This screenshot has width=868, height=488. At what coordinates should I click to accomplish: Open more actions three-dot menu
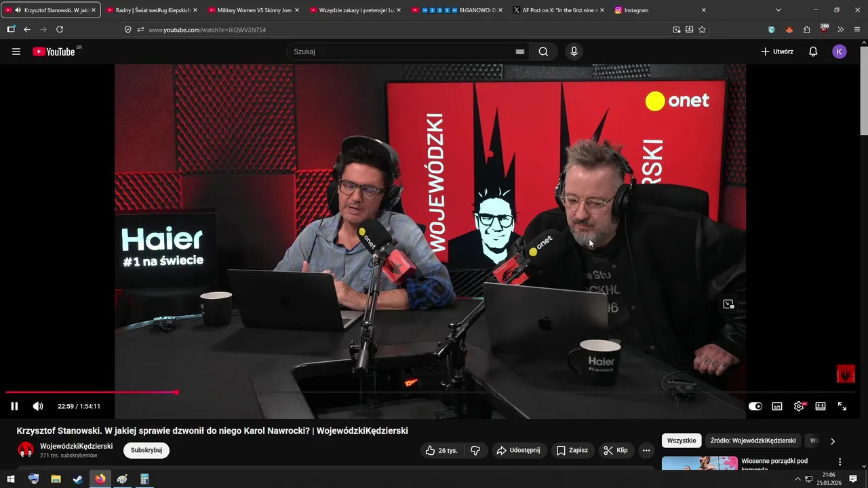click(646, 450)
